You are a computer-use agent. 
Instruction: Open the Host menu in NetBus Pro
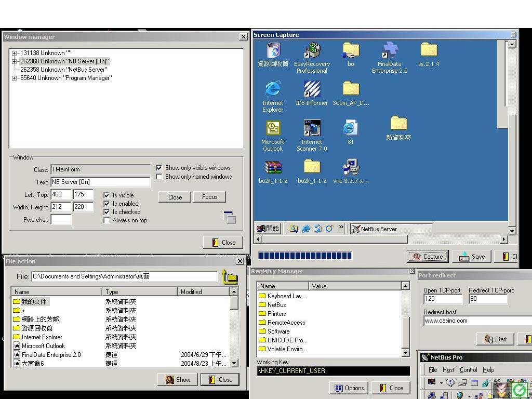(x=448, y=370)
